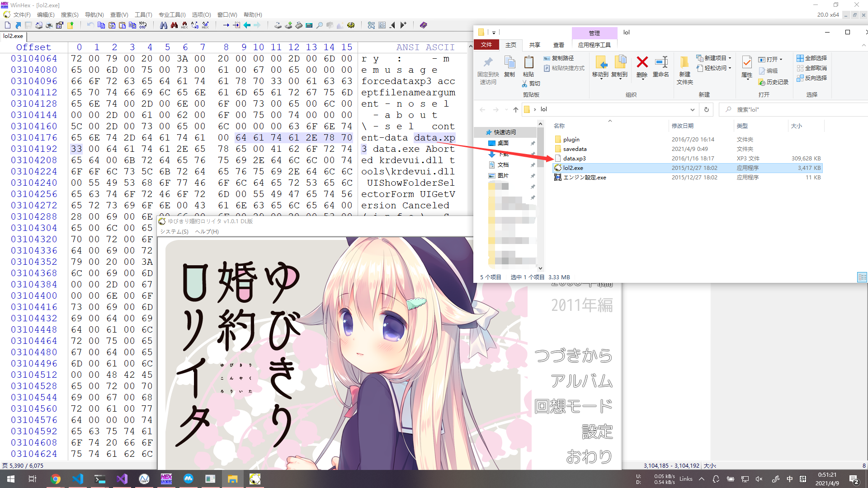This screenshot has height=488, width=868.
Task: Click the 101/010 binary data icon
Action: pyautogui.click(x=143, y=25)
